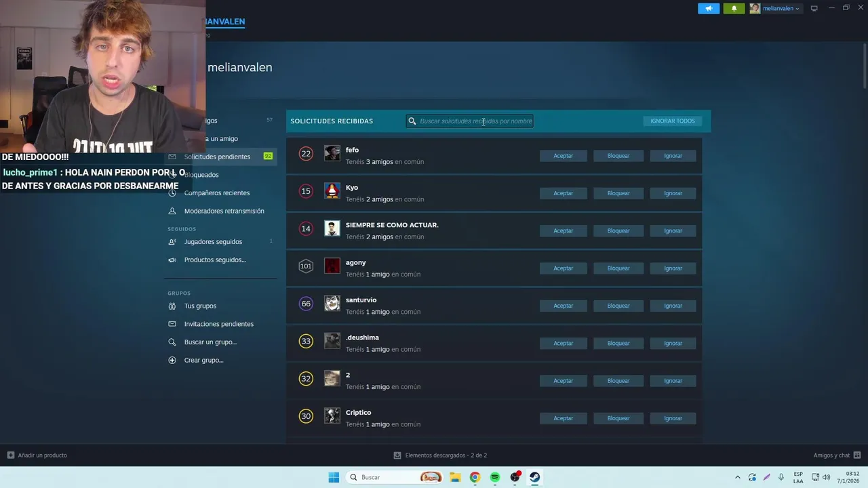Switch to Big Picture mode monitor icon
868x488 pixels.
point(814,8)
